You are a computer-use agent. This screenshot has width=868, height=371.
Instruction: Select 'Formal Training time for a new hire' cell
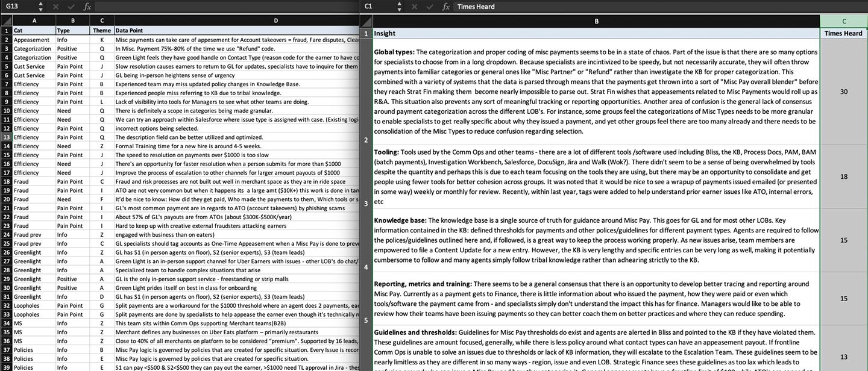pos(237,146)
